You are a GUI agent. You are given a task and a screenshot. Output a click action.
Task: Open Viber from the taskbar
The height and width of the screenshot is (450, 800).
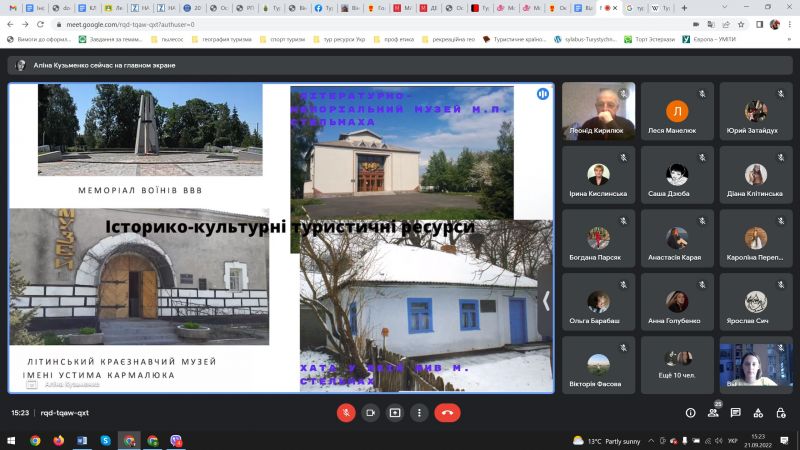(x=176, y=440)
